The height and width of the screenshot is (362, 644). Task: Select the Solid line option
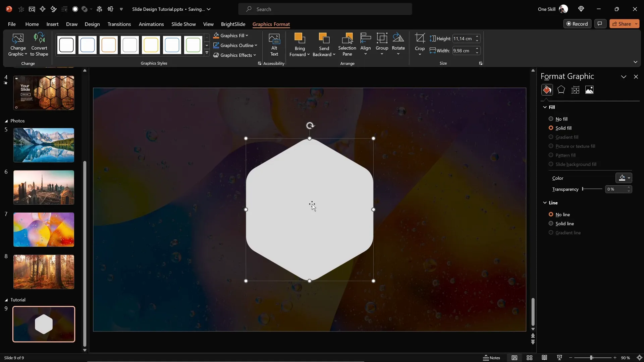pos(551,224)
